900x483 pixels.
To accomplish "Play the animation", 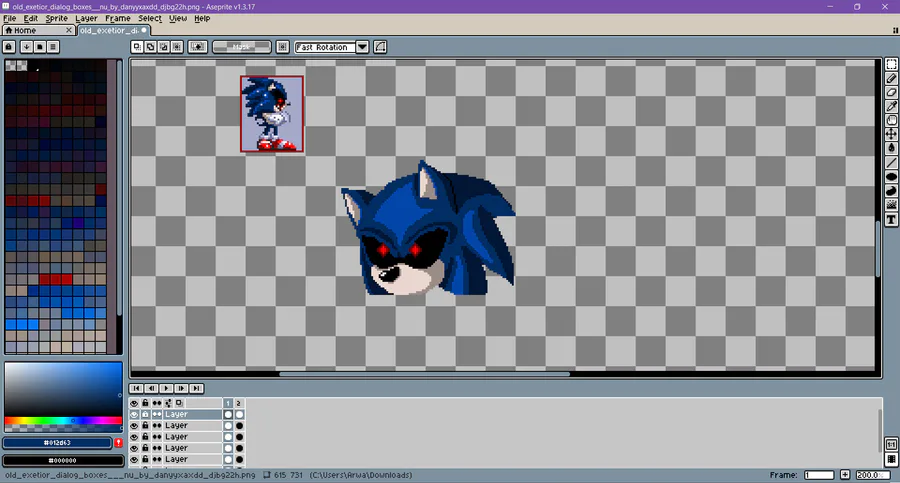I will (166, 389).
